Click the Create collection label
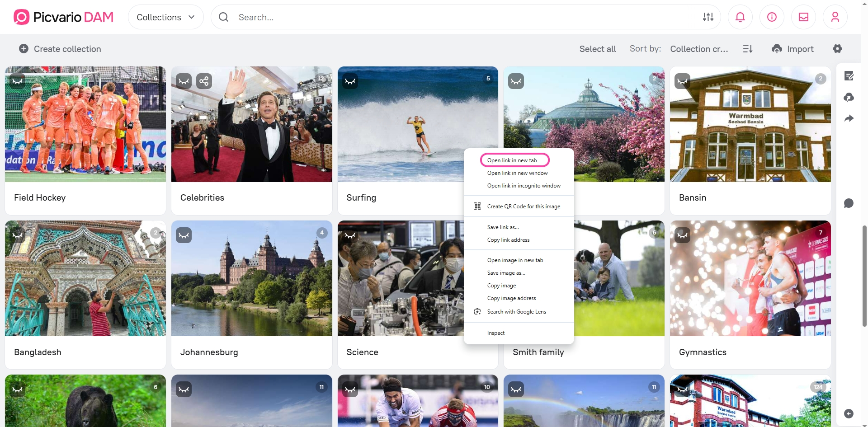The width and height of the screenshot is (868, 427). pos(67,49)
